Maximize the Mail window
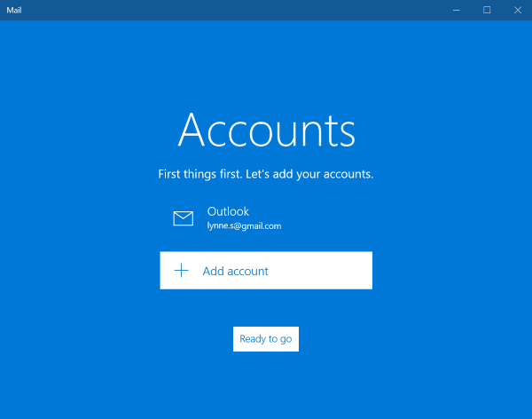 coord(487,10)
